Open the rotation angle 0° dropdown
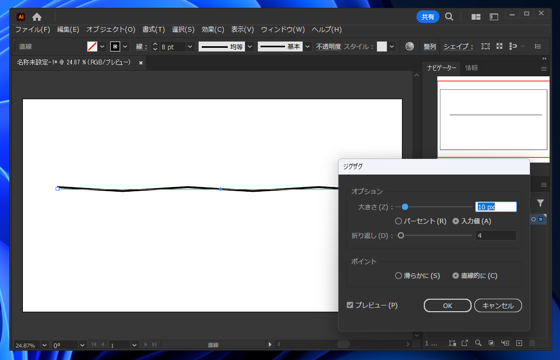Image resolution: width=560 pixels, height=360 pixels. (82, 345)
